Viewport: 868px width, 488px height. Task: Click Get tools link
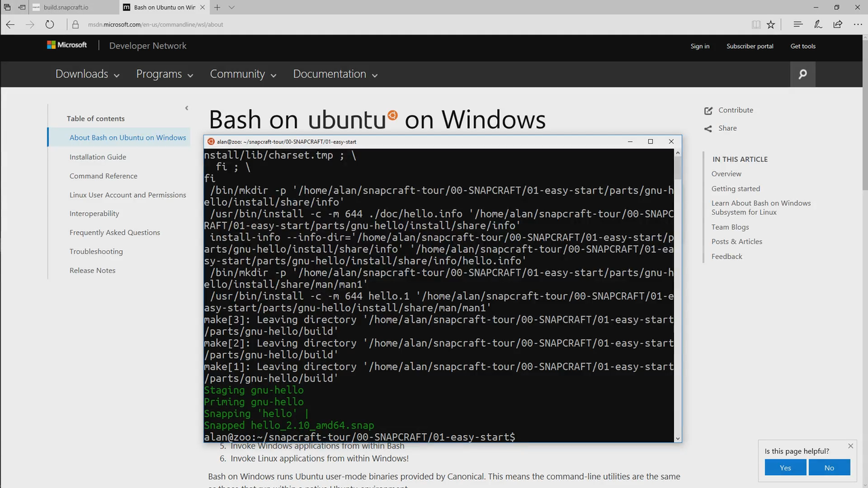pyautogui.click(x=803, y=46)
